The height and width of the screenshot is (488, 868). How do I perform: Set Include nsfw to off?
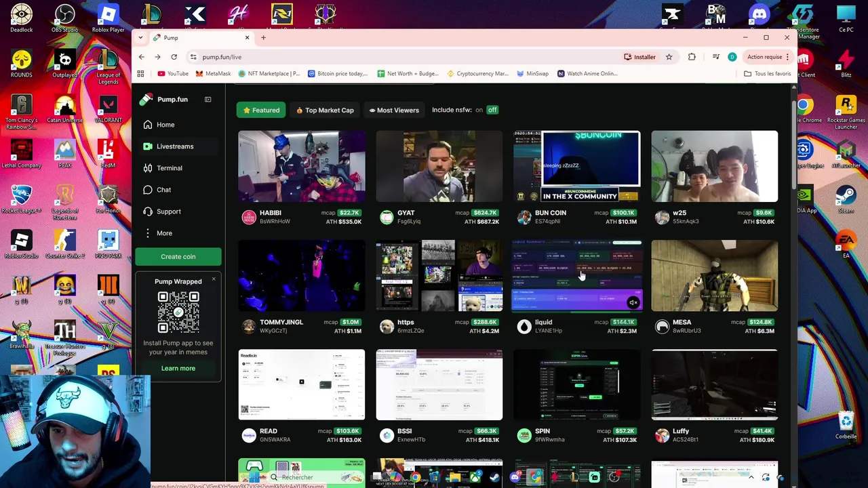[492, 110]
